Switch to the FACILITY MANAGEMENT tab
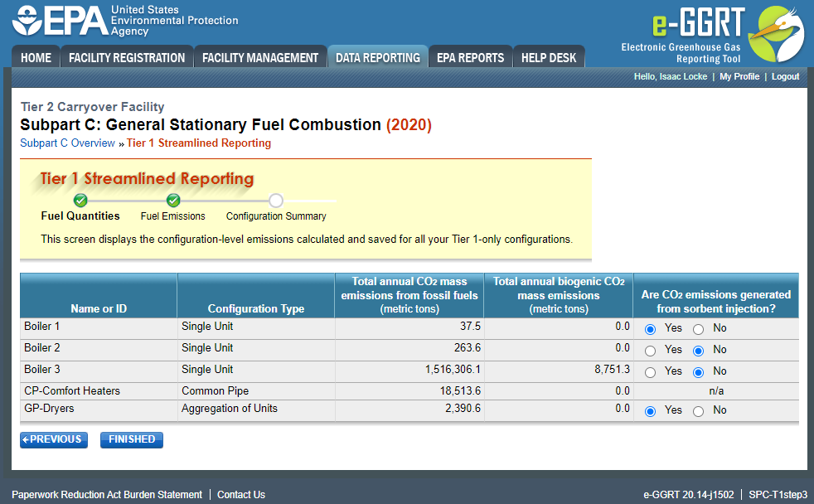This screenshot has width=814, height=504. click(x=260, y=57)
